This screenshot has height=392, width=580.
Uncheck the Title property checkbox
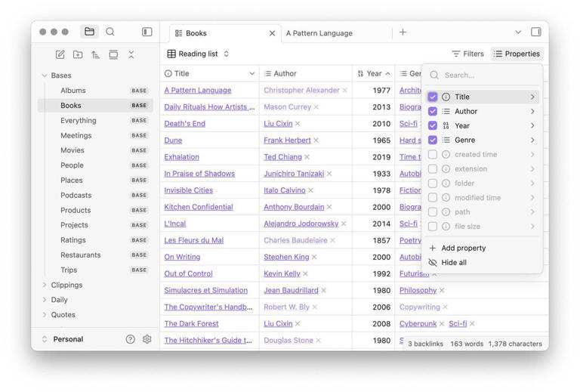[433, 97]
